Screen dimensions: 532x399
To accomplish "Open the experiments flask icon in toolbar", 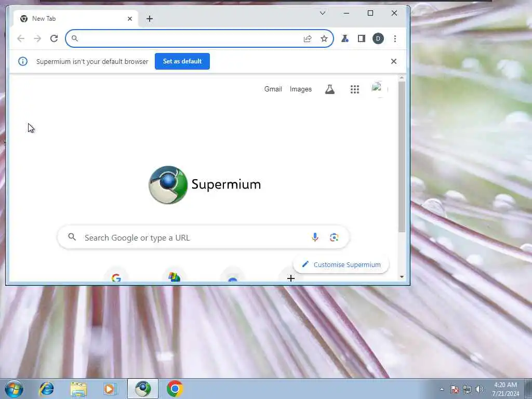I will point(345,38).
